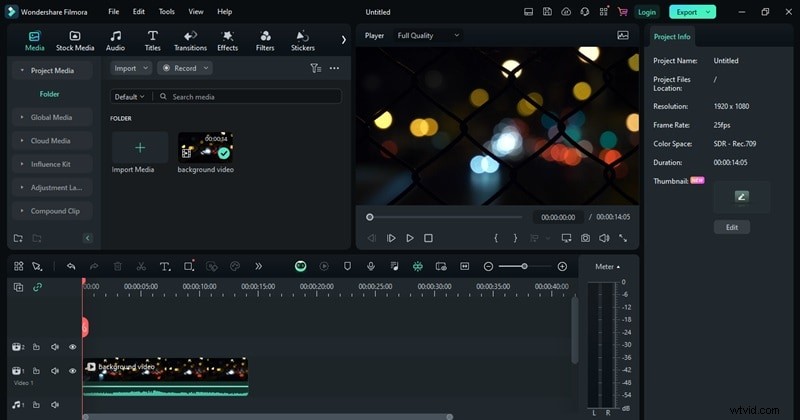
Task: Select the Crop tool in timeline toolbar
Action: click(187, 266)
